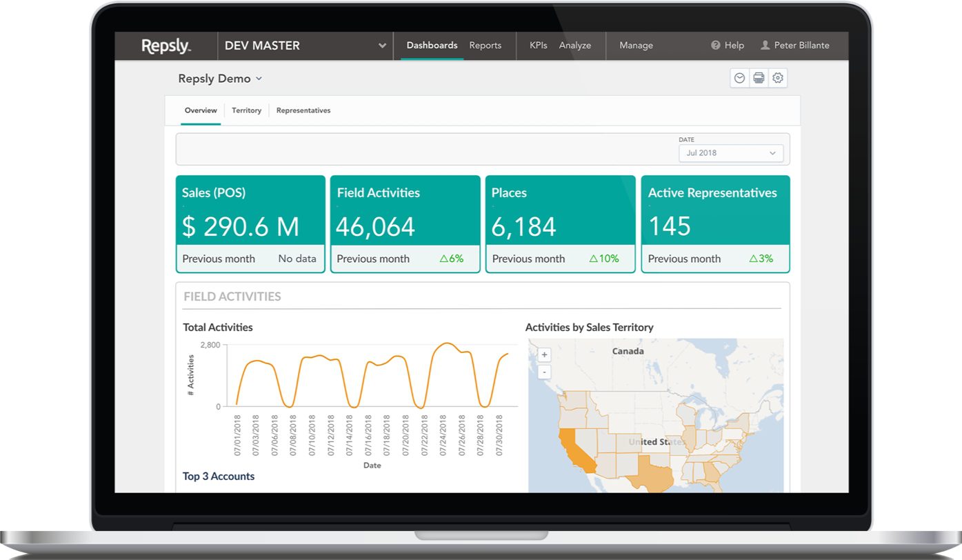The width and height of the screenshot is (962, 560).
Task: Go to the Analyze section
Action: click(x=574, y=46)
